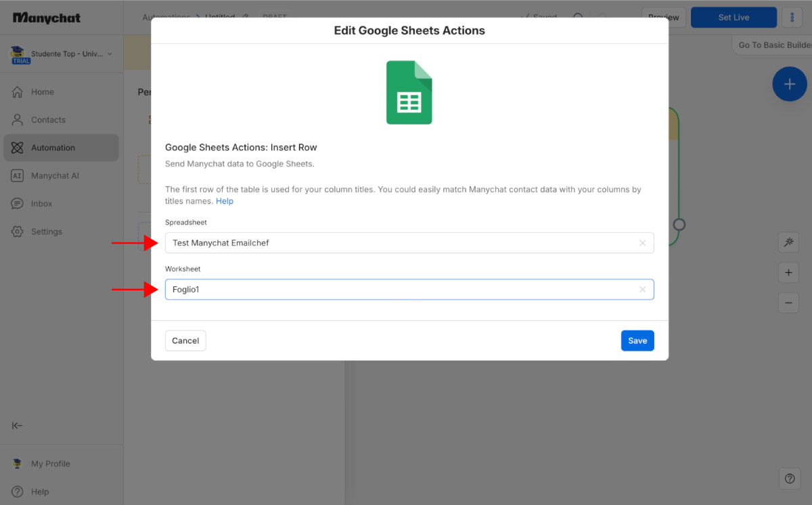Open Settings in sidebar

[x=61, y=232]
